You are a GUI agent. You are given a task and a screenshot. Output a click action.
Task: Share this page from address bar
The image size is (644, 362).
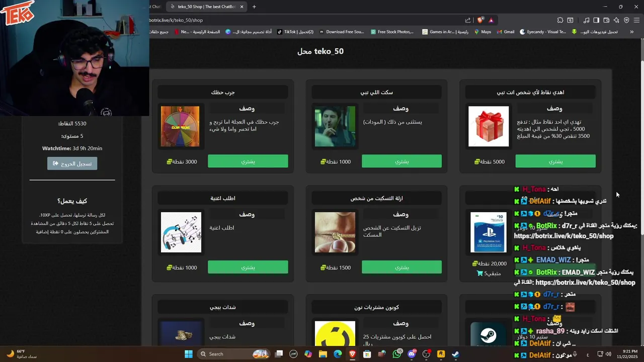click(468, 20)
